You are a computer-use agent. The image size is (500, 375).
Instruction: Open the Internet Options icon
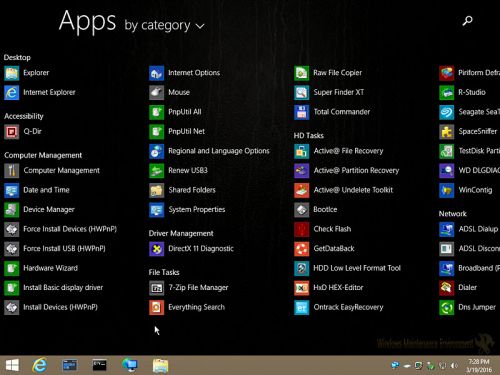point(157,73)
